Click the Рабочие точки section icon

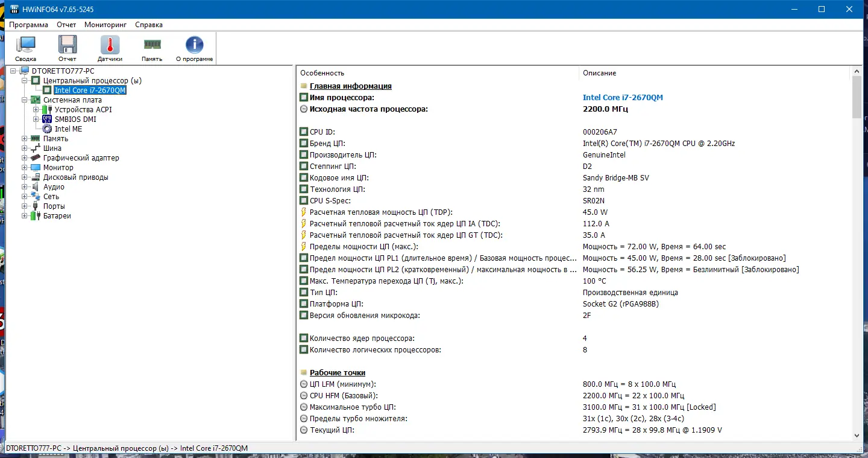pyautogui.click(x=304, y=373)
